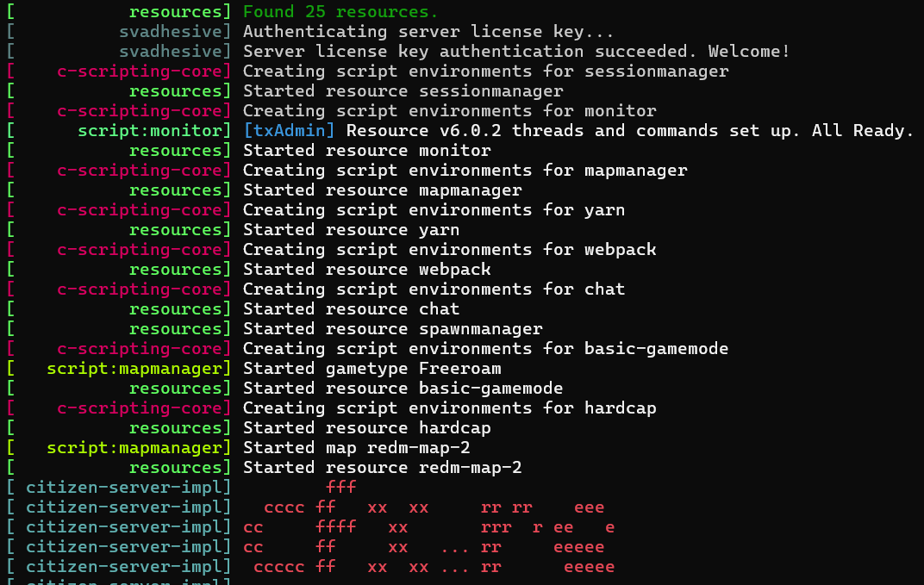Viewport: 924px width, 585px height.
Task: Select 'Authenticating server license key...' line
Action: pos(428,32)
